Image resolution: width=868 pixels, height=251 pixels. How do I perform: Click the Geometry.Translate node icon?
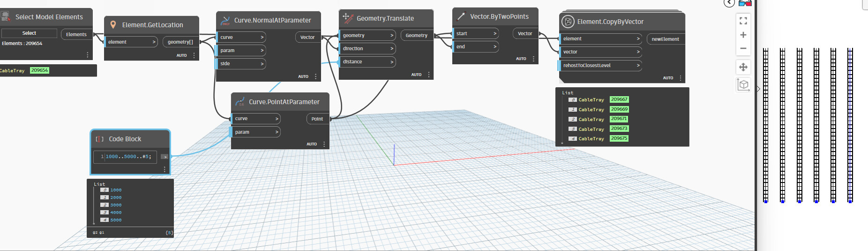[x=348, y=18]
